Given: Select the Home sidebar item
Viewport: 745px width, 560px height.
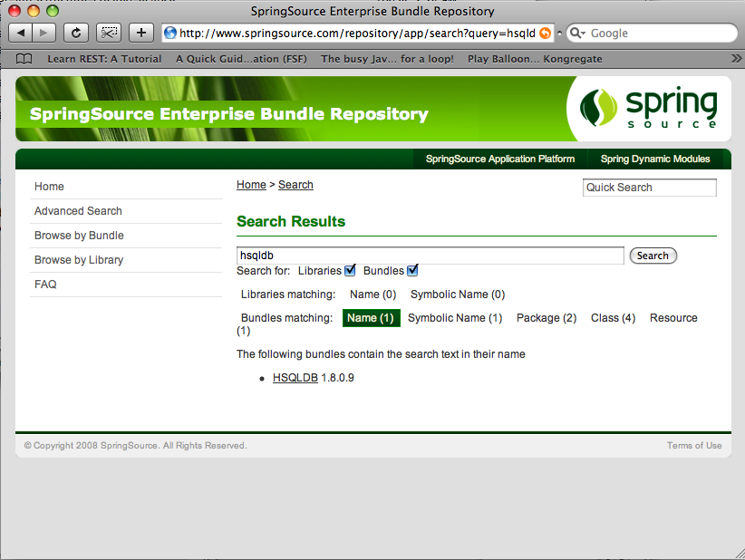Looking at the screenshot, I should coord(49,186).
